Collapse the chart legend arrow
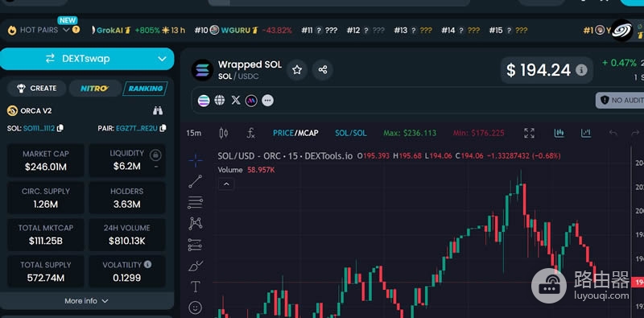644x318 pixels. click(226, 184)
